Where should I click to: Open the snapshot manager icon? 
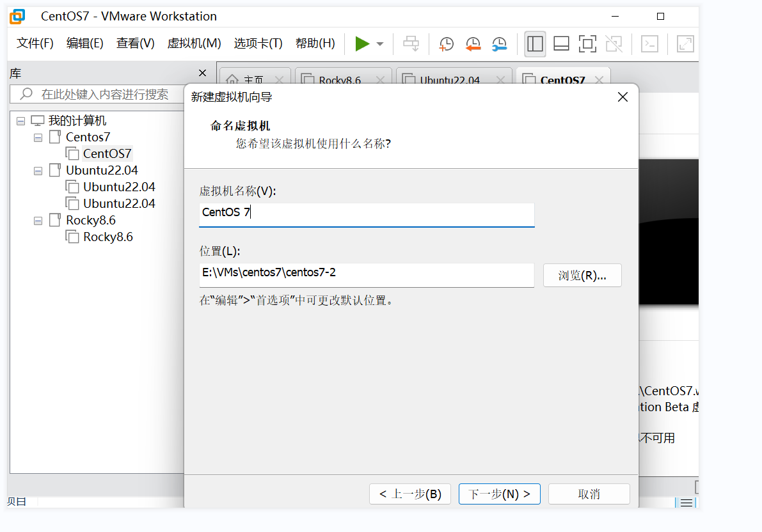499,43
